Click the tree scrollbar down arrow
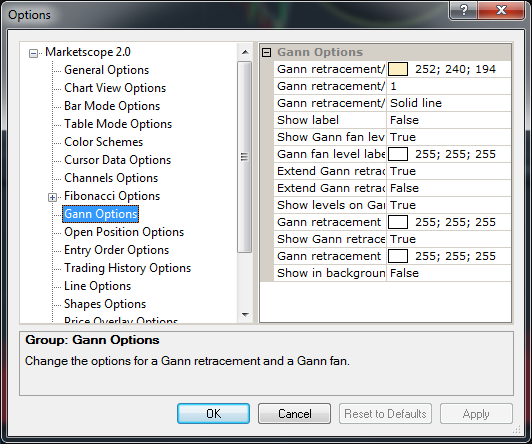 (x=245, y=314)
